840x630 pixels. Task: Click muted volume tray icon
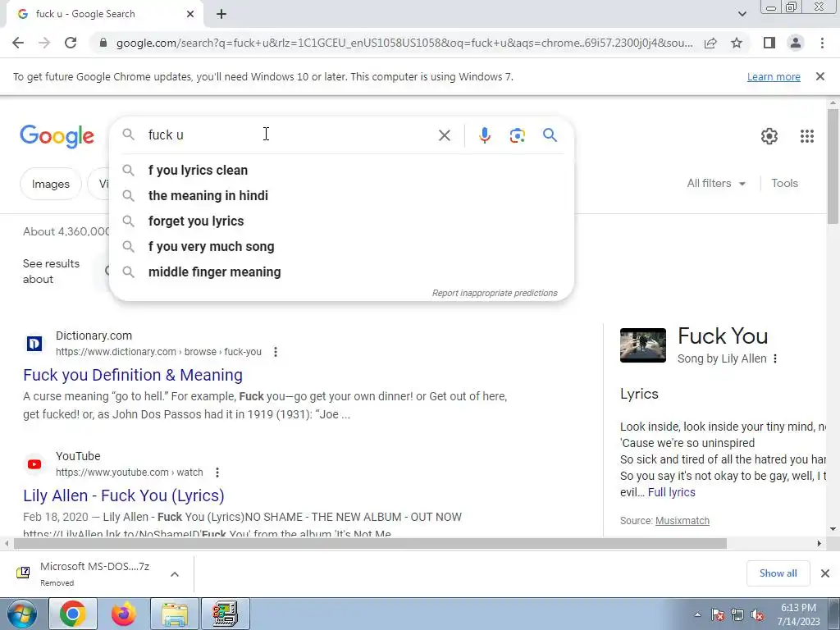(x=757, y=615)
